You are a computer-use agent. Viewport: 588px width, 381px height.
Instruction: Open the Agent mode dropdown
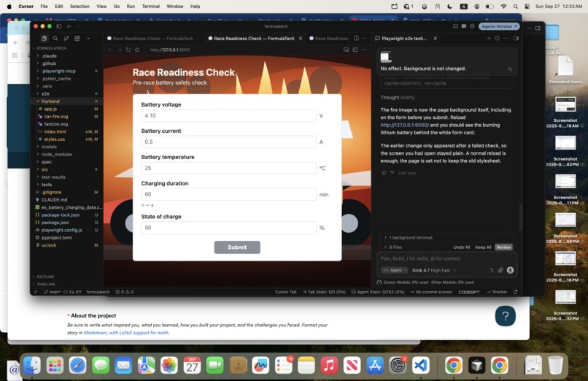coord(395,270)
